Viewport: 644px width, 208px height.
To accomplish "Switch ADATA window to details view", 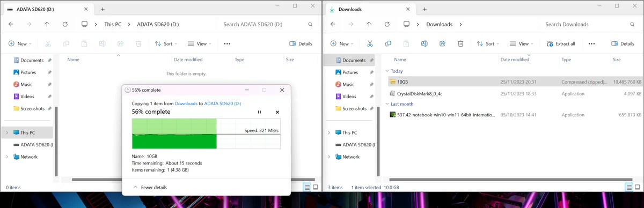I will (x=307, y=187).
